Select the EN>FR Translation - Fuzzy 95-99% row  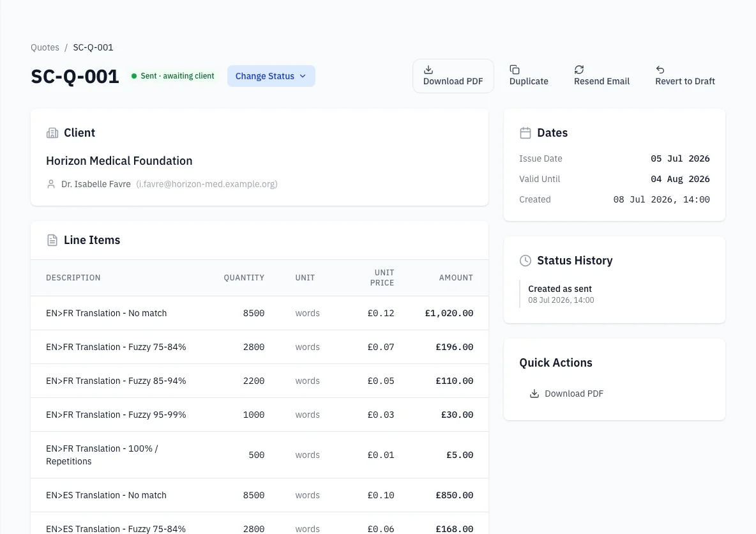(x=259, y=415)
